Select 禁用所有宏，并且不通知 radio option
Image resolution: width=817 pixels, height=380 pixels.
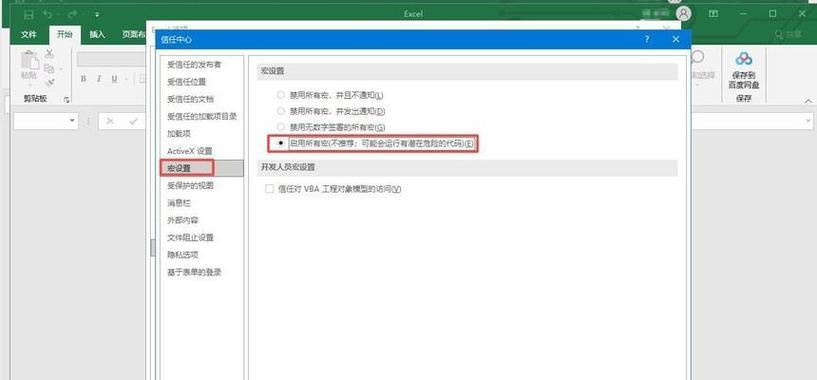coord(281,95)
